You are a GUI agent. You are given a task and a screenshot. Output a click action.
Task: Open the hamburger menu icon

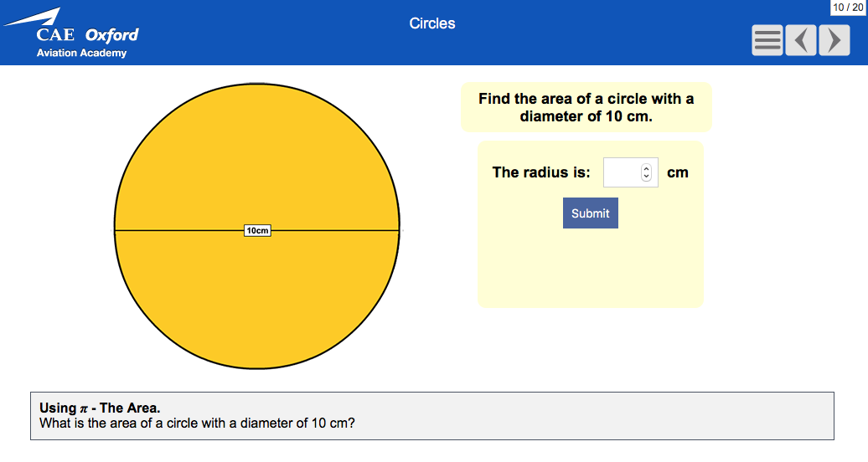(x=767, y=40)
